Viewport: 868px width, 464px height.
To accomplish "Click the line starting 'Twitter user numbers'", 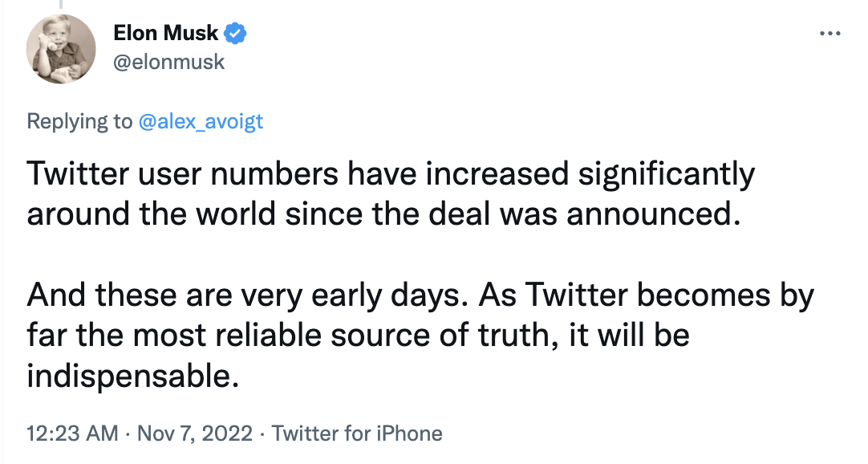I will point(391,173).
